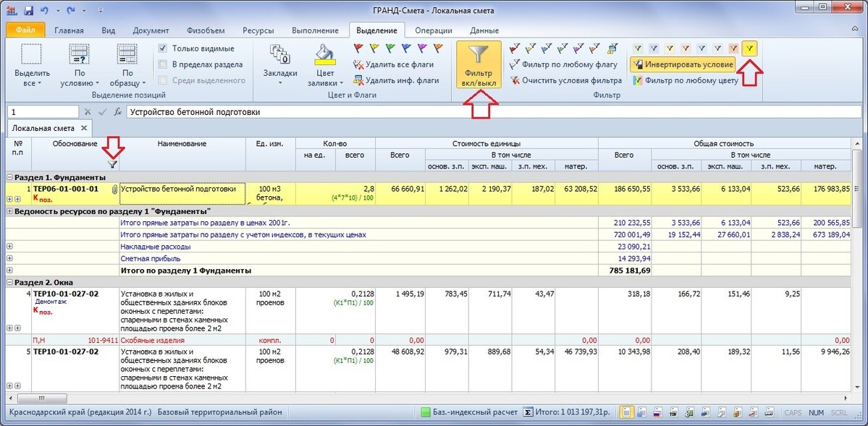868x426 pixels.
Task: Click Фильтр по любому цвету
Action: (686, 81)
